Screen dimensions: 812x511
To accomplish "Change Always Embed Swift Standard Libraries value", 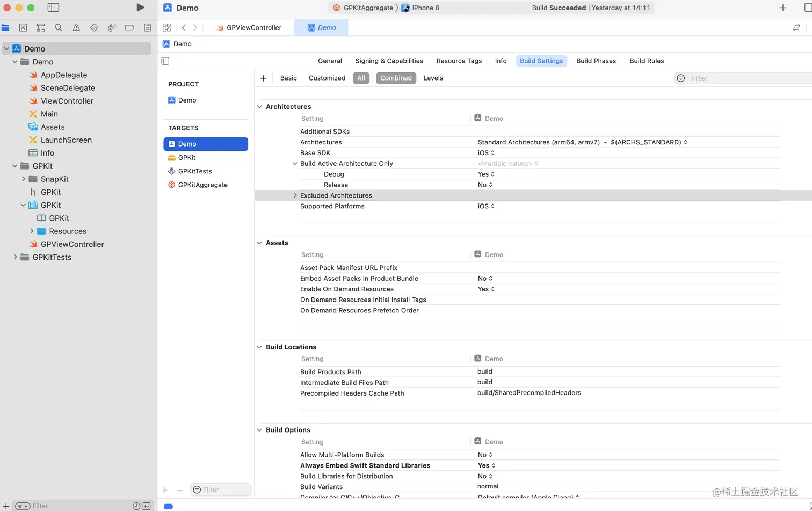I will [x=487, y=466].
